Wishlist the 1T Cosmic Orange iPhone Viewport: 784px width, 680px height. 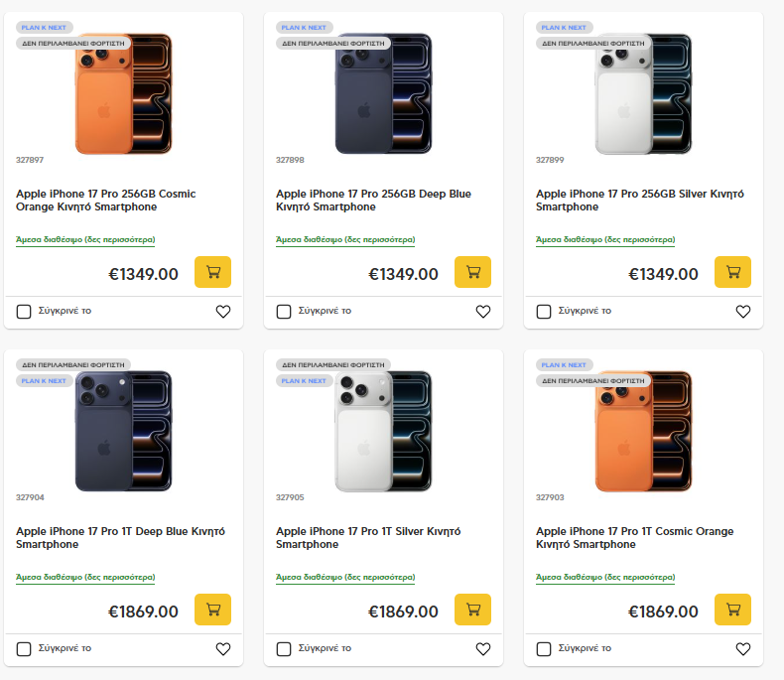click(x=743, y=649)
